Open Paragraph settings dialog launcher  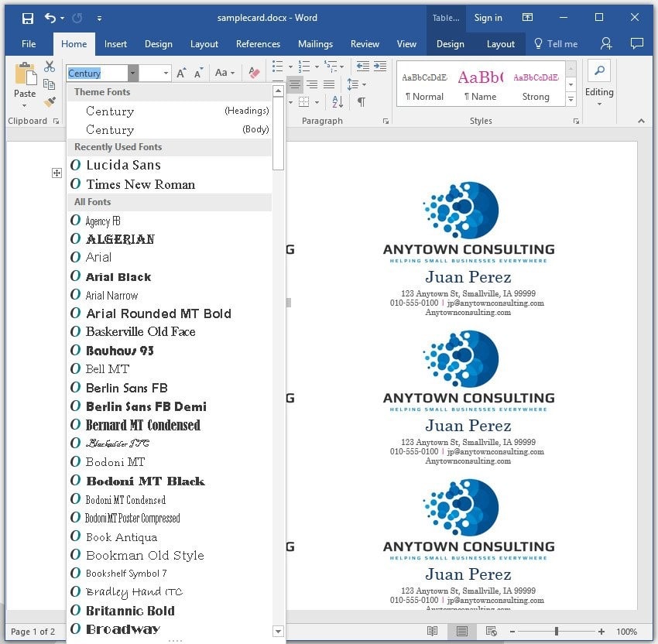point(386,121)
